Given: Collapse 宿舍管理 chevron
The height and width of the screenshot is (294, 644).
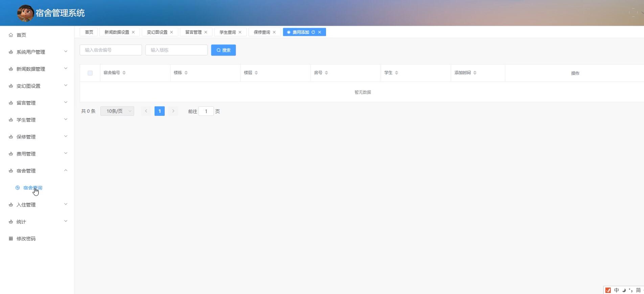Looking at the screenshot, I should (x=66, y=170).
